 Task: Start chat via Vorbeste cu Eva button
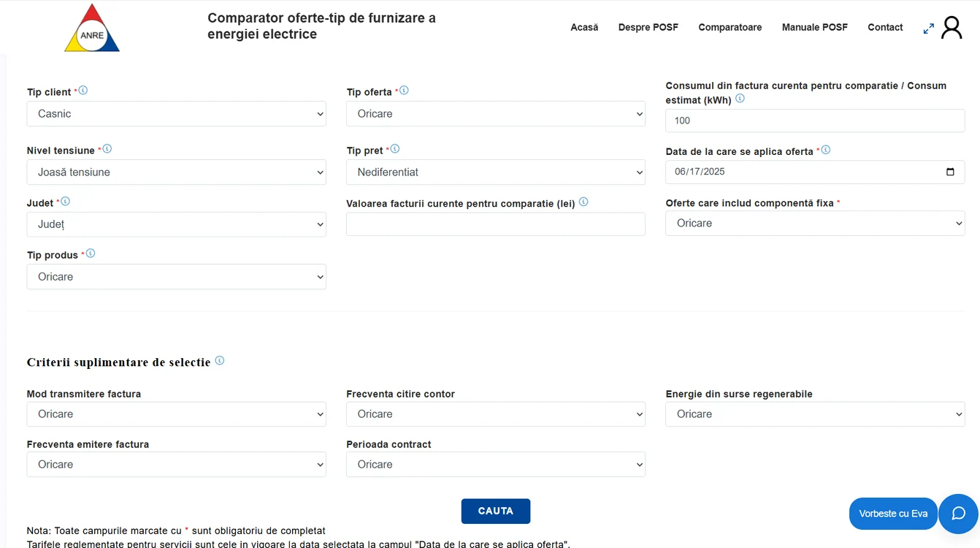point(893,514)
